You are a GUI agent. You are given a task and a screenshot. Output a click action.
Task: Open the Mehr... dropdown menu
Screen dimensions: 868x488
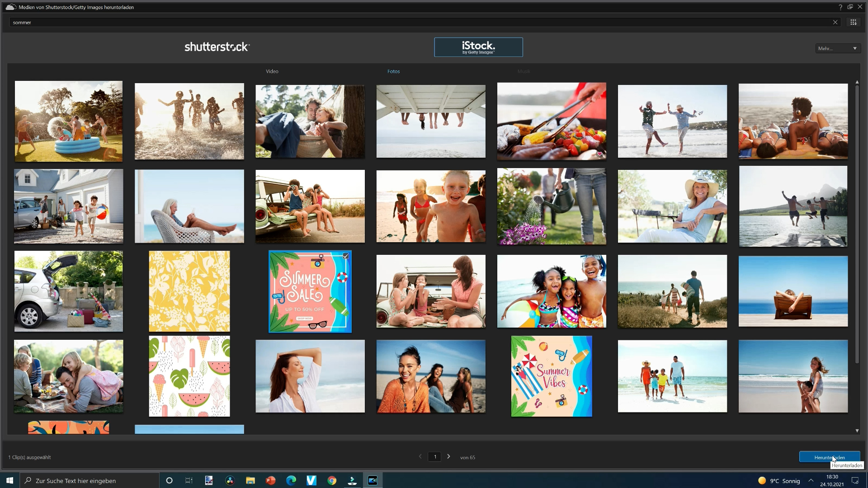click(838, 48)
